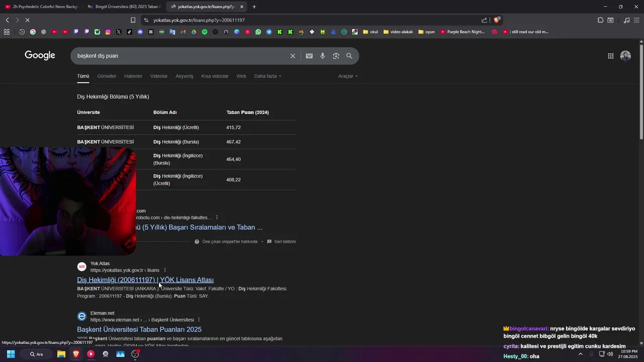
Task: Click into the 'başkent diş puan' search field
Action: (x=181, y=56)
